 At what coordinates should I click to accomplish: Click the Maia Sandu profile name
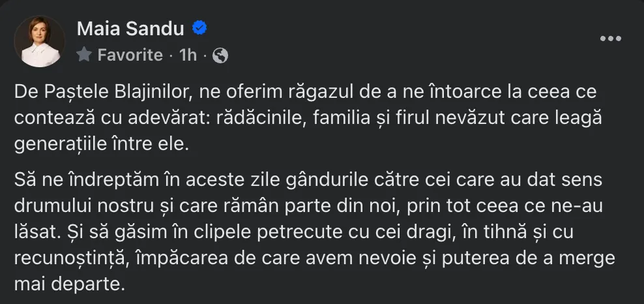[x=130, y=28]
